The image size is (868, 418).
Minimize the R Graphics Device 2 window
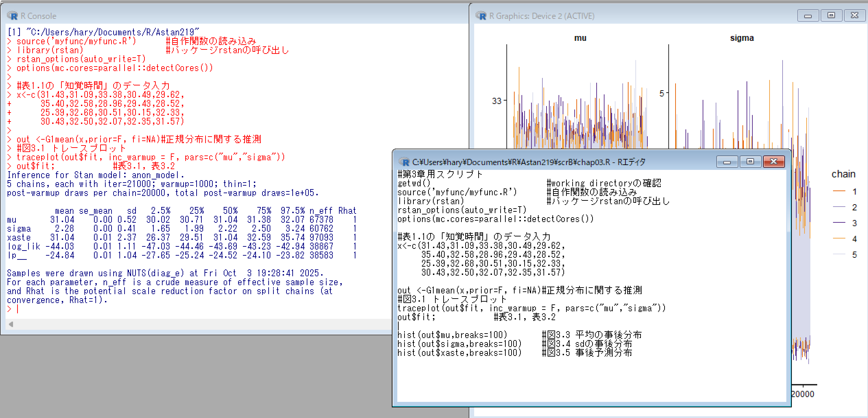[x=808, y=16]
